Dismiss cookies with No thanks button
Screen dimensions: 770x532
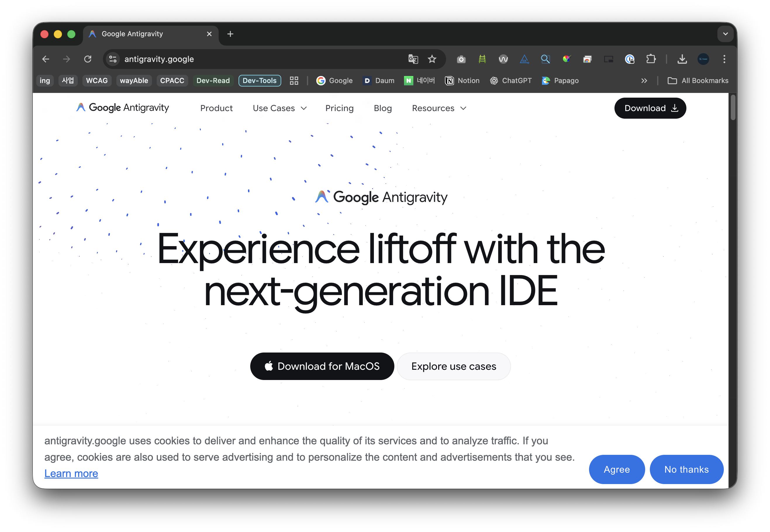point(687,469)
